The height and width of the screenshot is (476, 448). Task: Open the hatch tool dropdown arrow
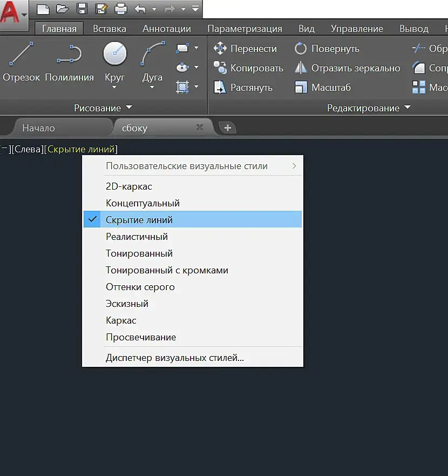click(196, 87)
